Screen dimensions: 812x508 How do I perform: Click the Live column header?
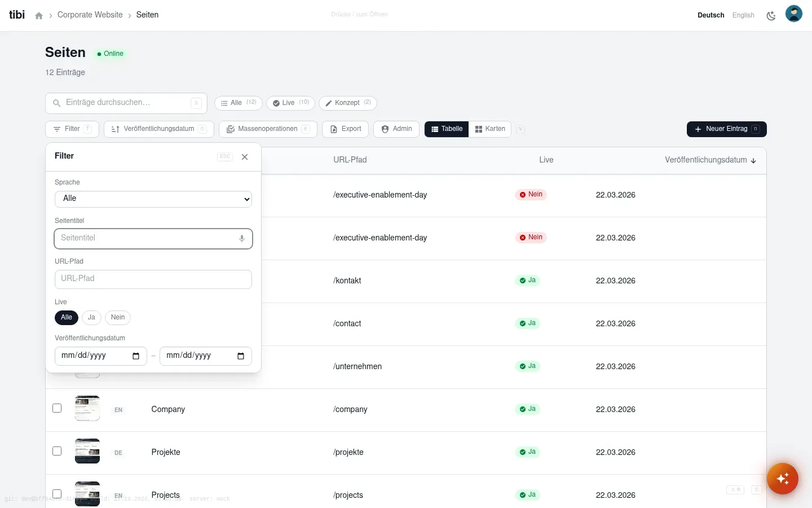pyautogui.click(x=546, y=160)
